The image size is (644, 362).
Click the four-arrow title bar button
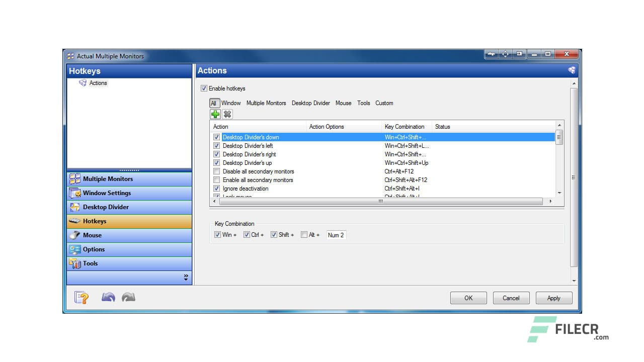(x=505, y=54)
